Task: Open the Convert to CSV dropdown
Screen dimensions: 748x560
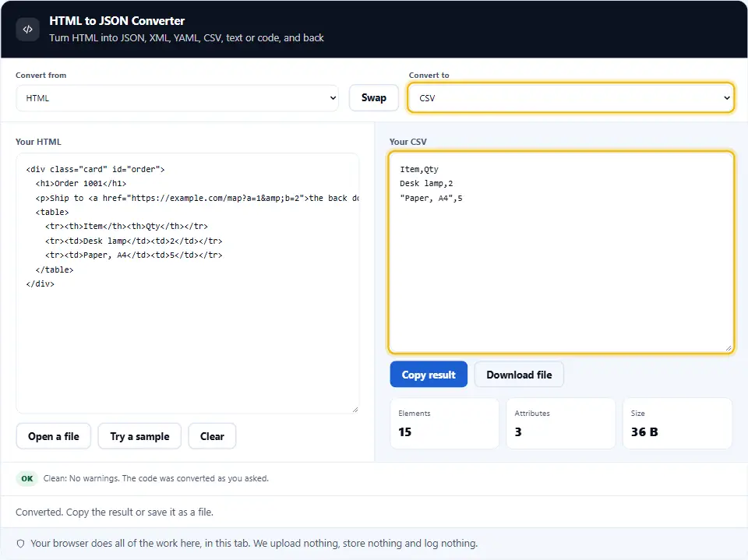Action: (570, 98)
